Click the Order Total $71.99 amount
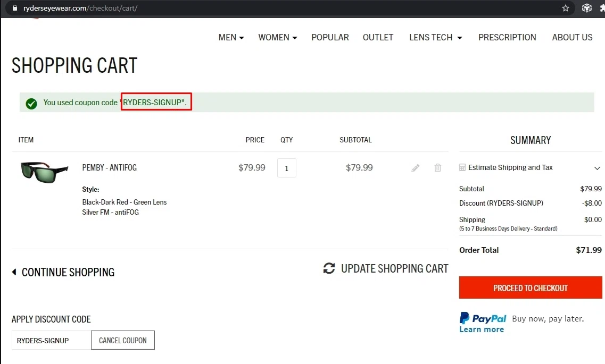Screen dimensions: 605x364 (x=589, y=250)
